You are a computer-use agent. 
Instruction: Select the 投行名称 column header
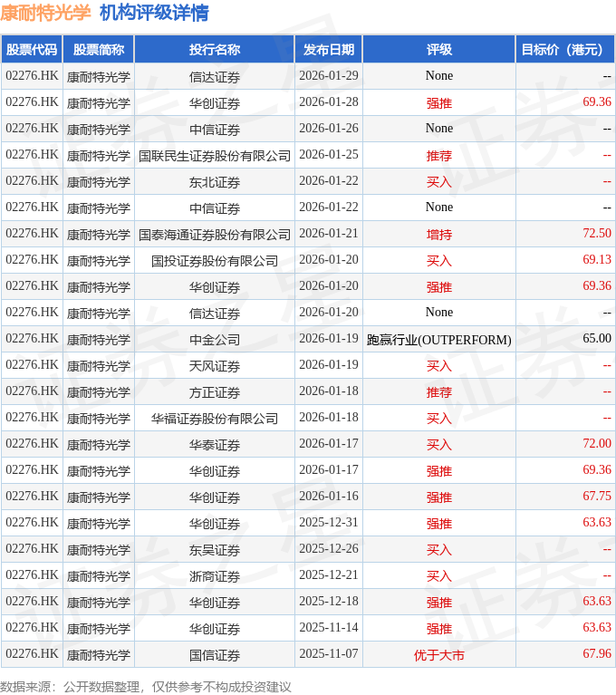[215, 50]
